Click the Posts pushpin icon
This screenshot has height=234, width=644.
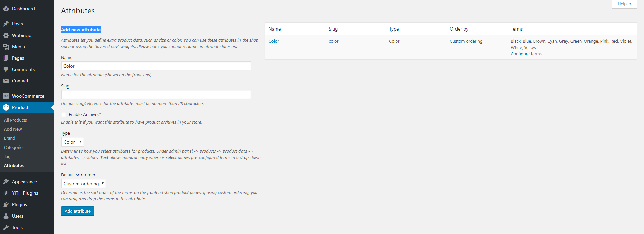[6, 24]
